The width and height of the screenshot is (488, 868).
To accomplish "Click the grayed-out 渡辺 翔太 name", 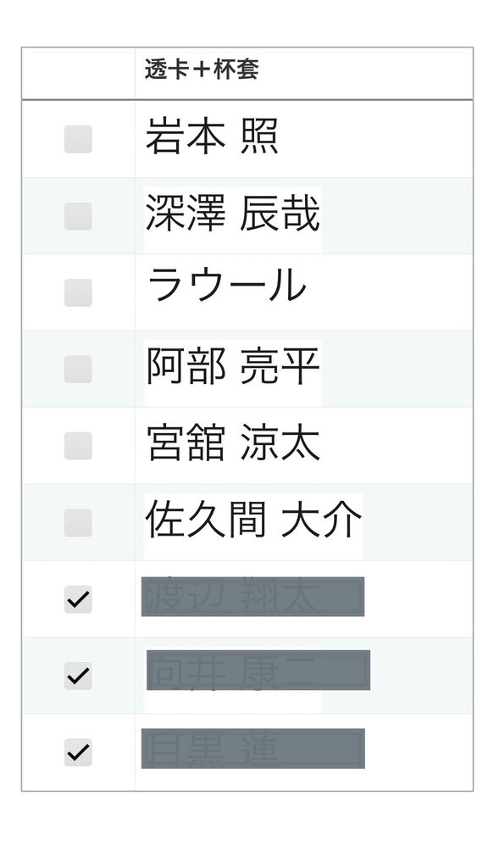I will pos(252,596).
